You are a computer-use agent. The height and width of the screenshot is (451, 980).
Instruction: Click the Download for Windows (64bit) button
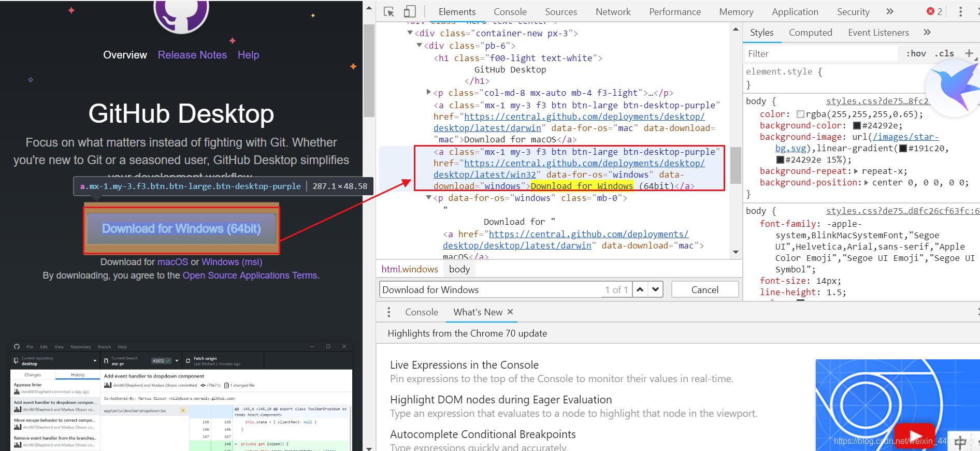[181, 228]
